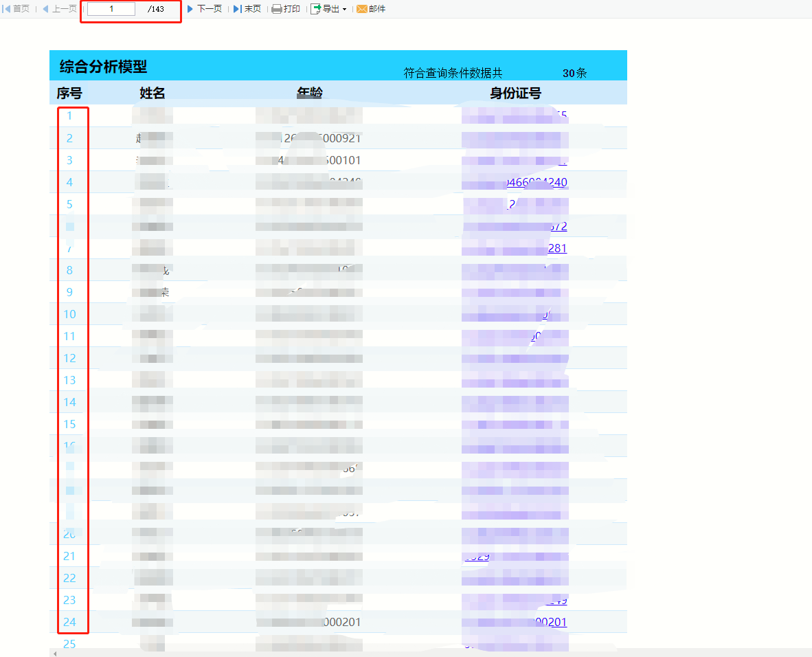Click the printer icon for 打印
Screen dimensions: 812x657
277,9
